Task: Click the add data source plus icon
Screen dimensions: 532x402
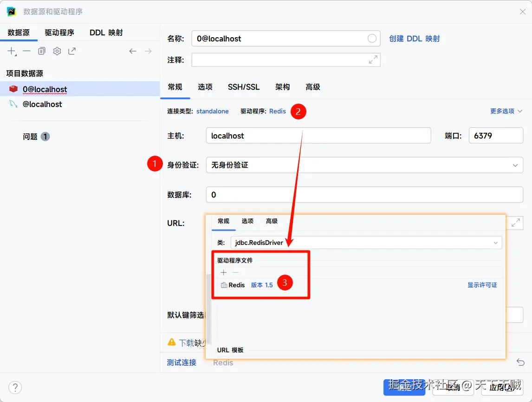Action: [x=12, y=51]
